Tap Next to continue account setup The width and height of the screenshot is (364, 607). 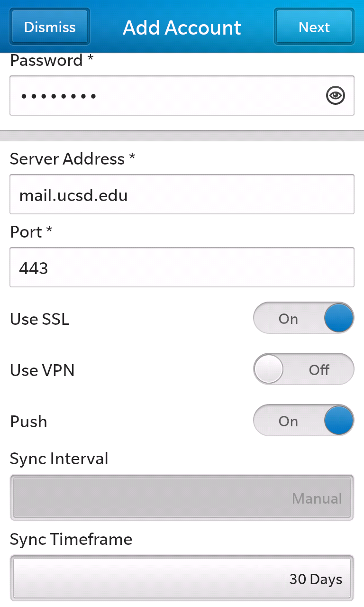click(x=314, y=27)
